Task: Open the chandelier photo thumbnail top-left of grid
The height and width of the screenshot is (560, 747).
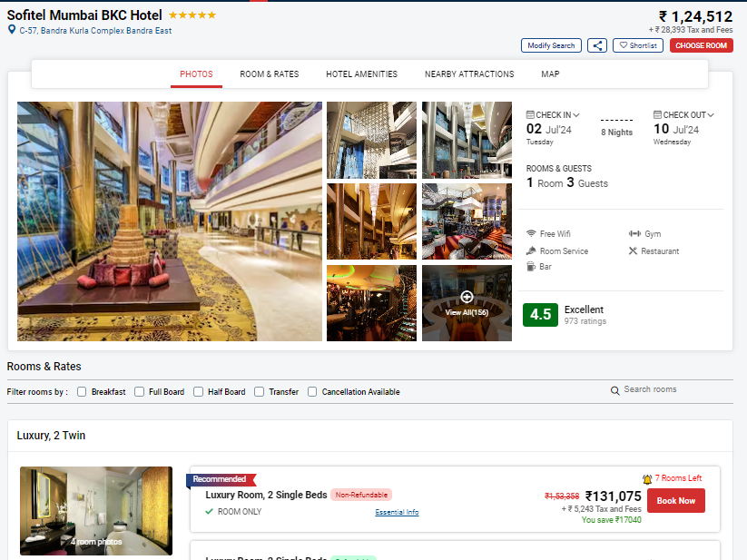Action: click(371, 140)
